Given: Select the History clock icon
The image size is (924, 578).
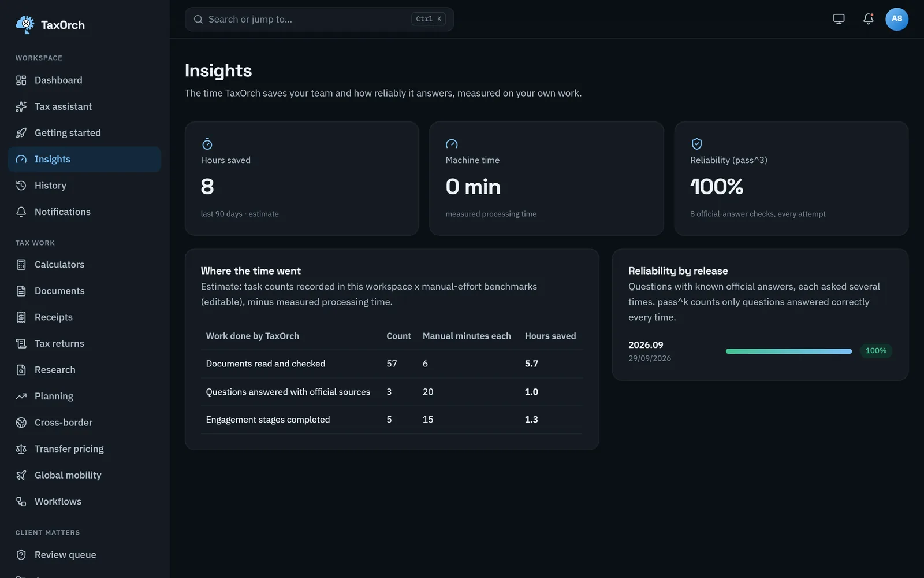Looking at the screenshot, I should 21,186.
